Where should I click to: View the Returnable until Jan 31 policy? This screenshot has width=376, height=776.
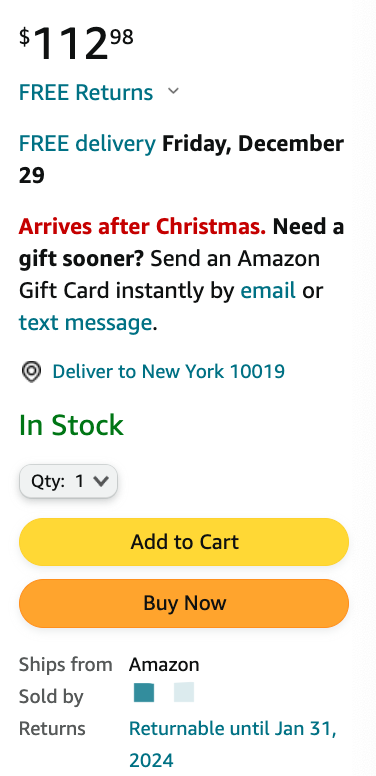(x=233, y=744)
